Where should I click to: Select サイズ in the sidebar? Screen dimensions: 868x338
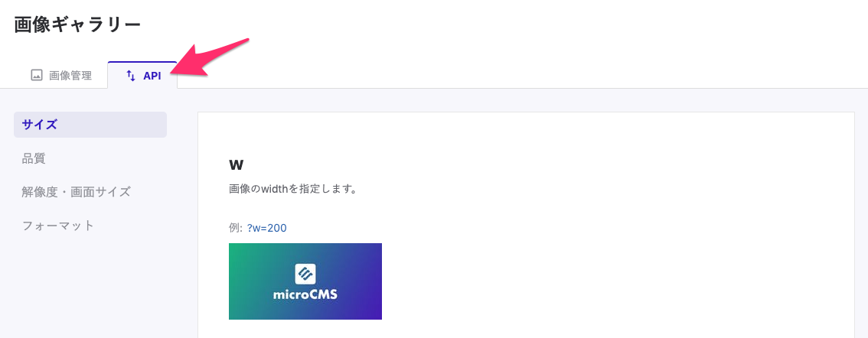90,125
